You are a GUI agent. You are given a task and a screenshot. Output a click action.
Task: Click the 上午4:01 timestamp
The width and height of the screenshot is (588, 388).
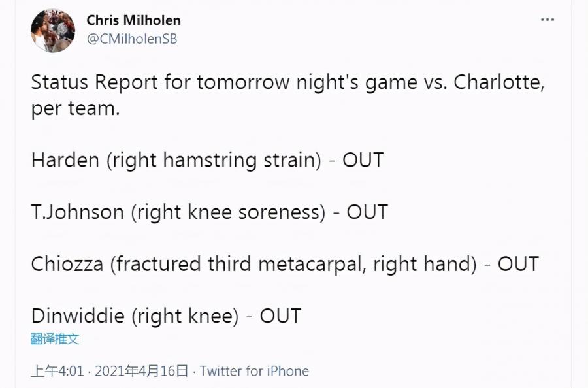coord(57,371)
